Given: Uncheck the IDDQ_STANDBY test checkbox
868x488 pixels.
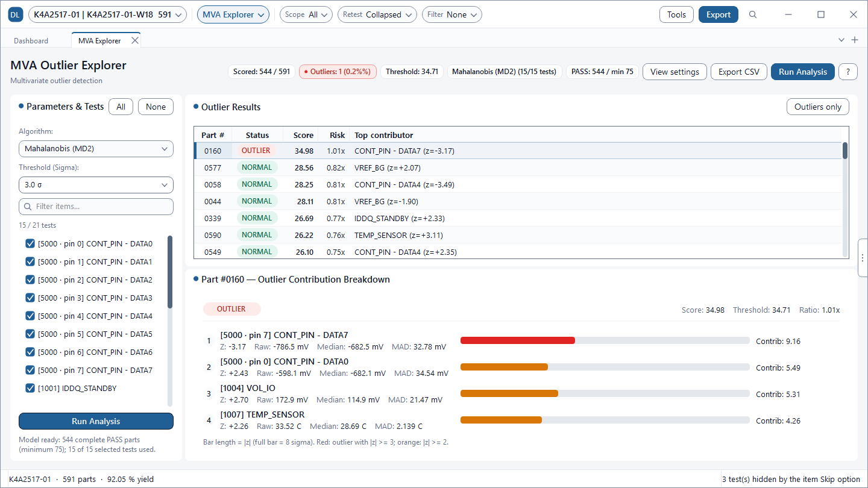Looking at the screenshot, I should pyautogui.click(x=30, y=388).
